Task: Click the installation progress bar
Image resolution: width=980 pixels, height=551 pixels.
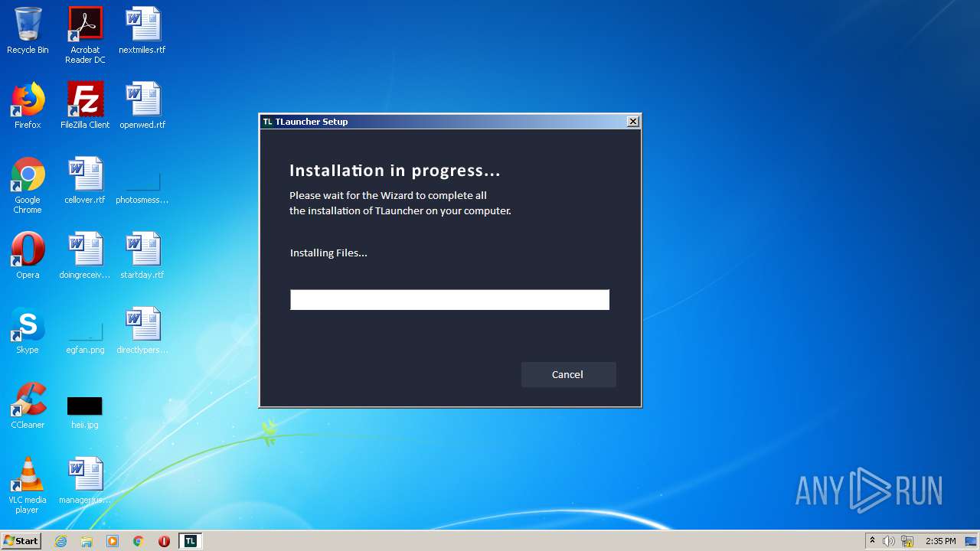Action: [x=449, y=299]
